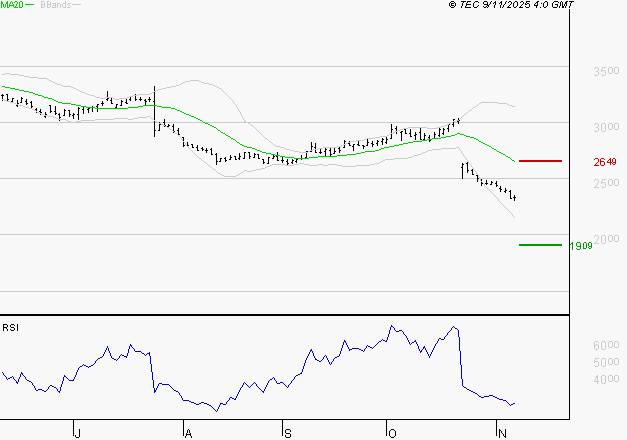Click the O month axis label

(x=392, y=433)
